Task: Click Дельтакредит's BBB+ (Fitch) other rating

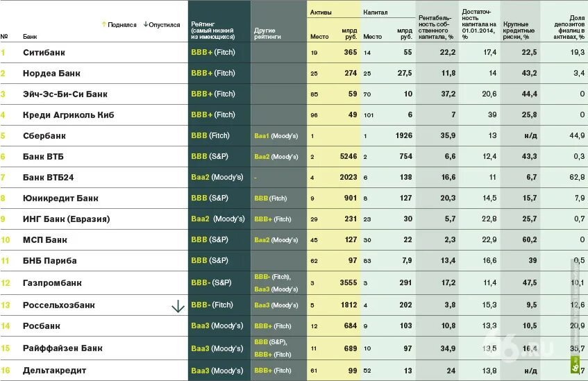Action: point(273,371)
